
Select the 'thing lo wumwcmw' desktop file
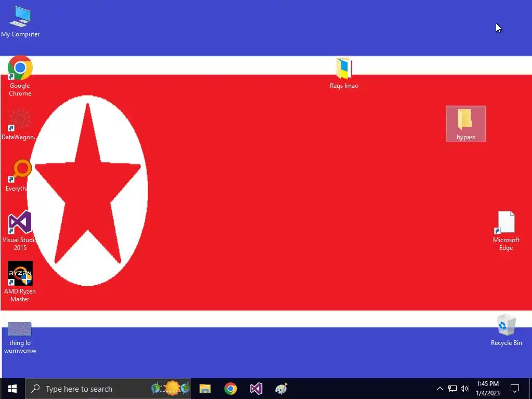click(20, 338)
